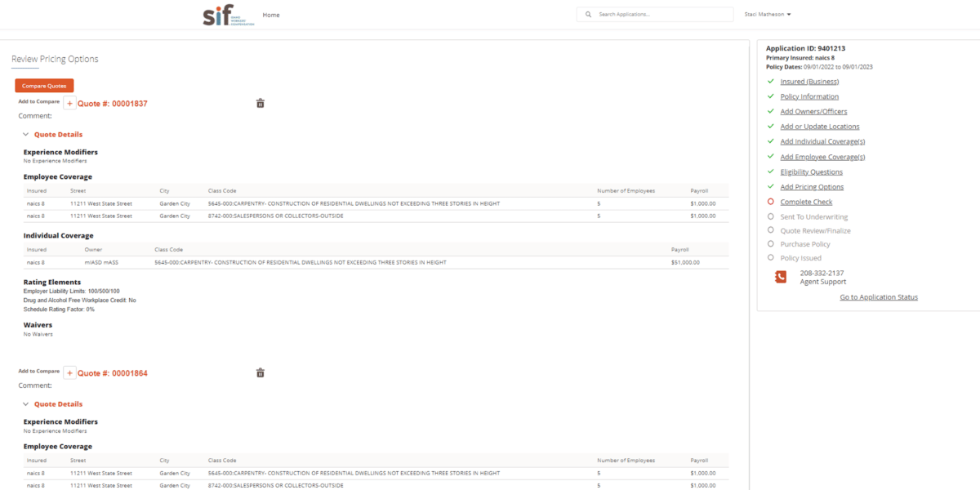Image resolution: width=980 pixels, height=490 pixels.
Task: Click the green checkmark beside Policy Information
Action: (770, 96)
